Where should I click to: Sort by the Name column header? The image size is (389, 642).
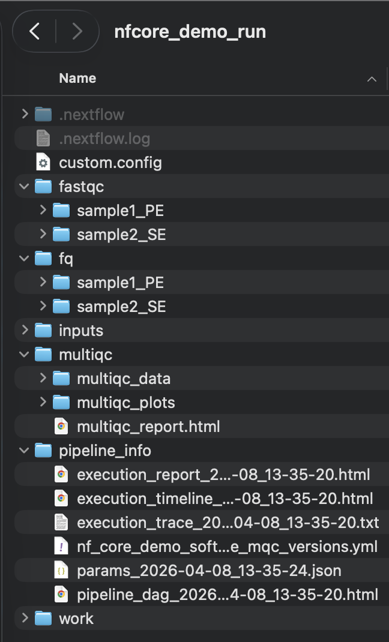tap(77, 78)
